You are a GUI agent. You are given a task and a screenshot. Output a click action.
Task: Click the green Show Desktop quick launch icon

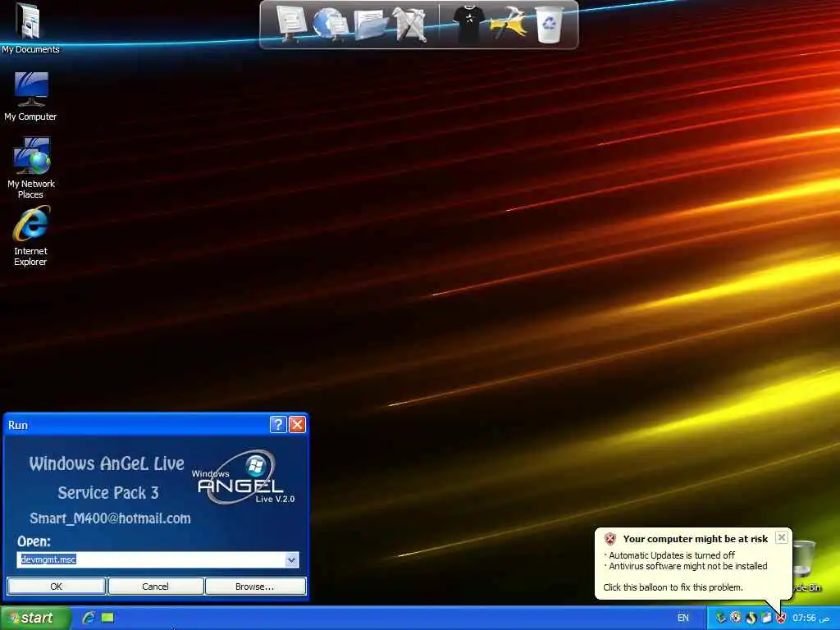107,618
